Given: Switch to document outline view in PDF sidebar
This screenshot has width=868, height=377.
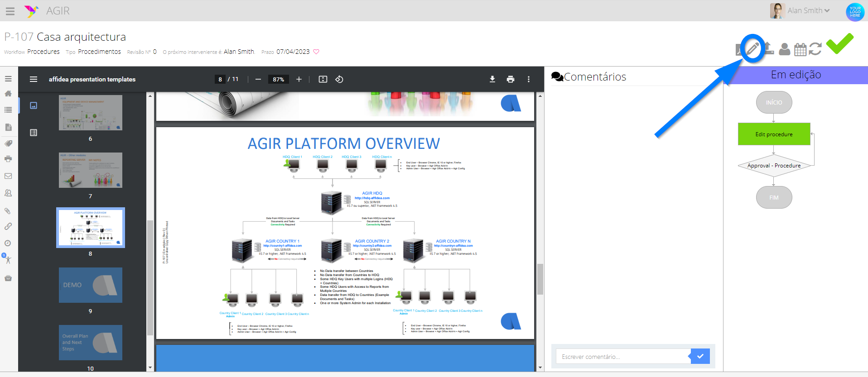Looking at the screenshot, I should pyautogui.click(x=34, y=133).
